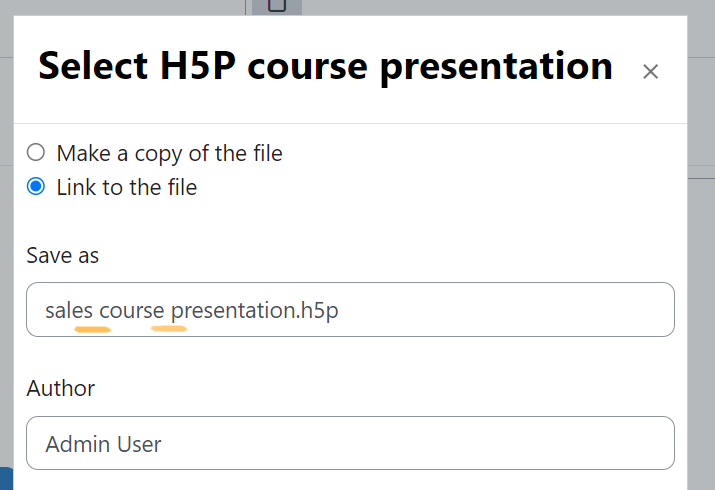Image resolution: width=715 pixels, height=490 pixels.
Task: Click the partially hidden icon above the dialog
Action: (277, 6)
